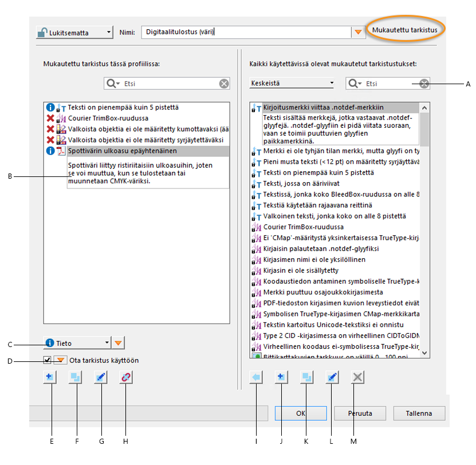Click the right list scrollbar up arrow
This screenshot has width=476, height=465.
[424, 108]
